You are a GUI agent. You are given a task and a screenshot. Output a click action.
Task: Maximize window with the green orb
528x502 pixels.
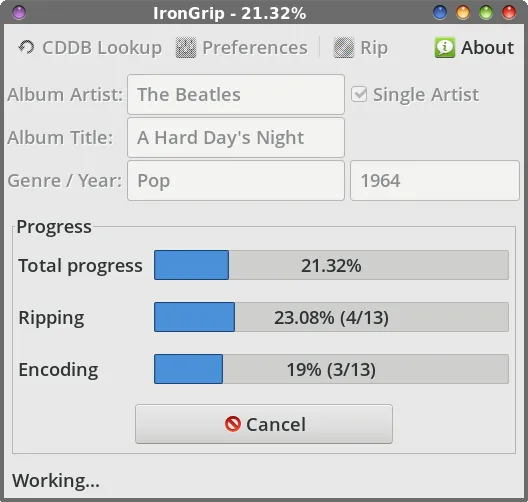tap(486, 13)
